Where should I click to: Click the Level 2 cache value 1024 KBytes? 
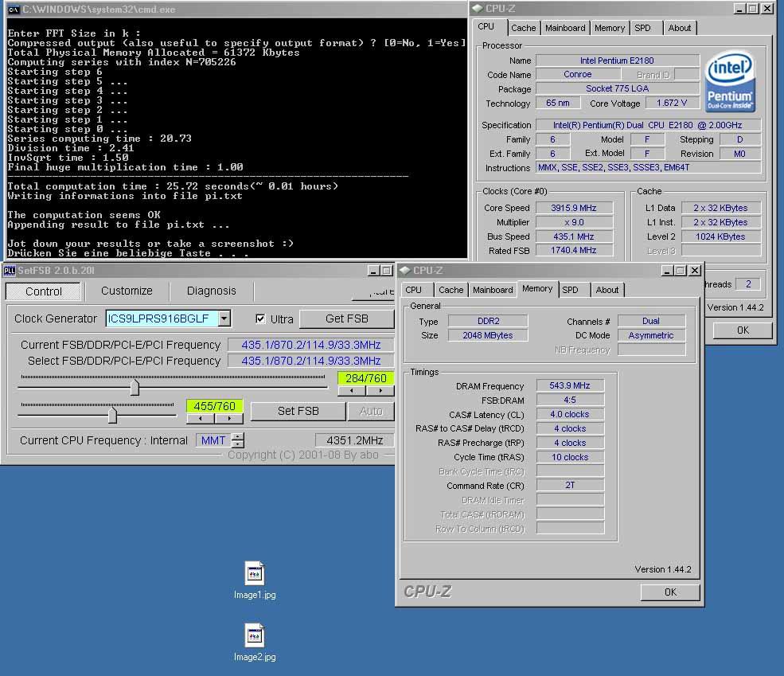pos(720,236)
